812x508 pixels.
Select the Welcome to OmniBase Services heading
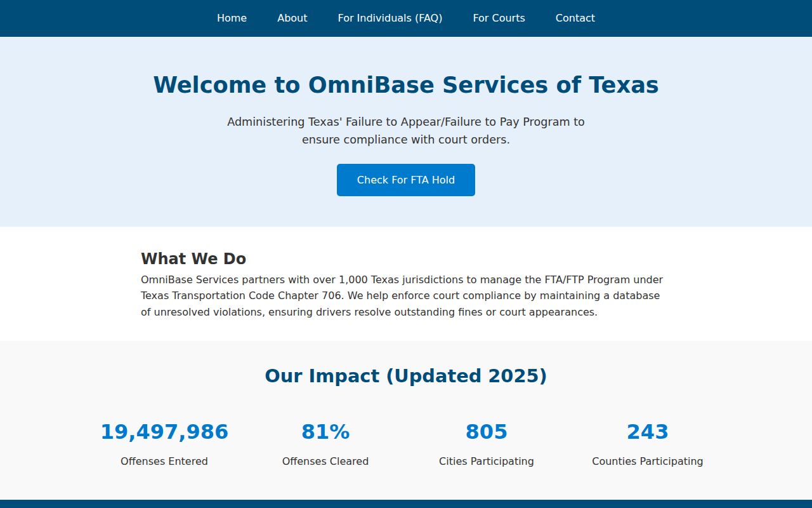[406, 85]
